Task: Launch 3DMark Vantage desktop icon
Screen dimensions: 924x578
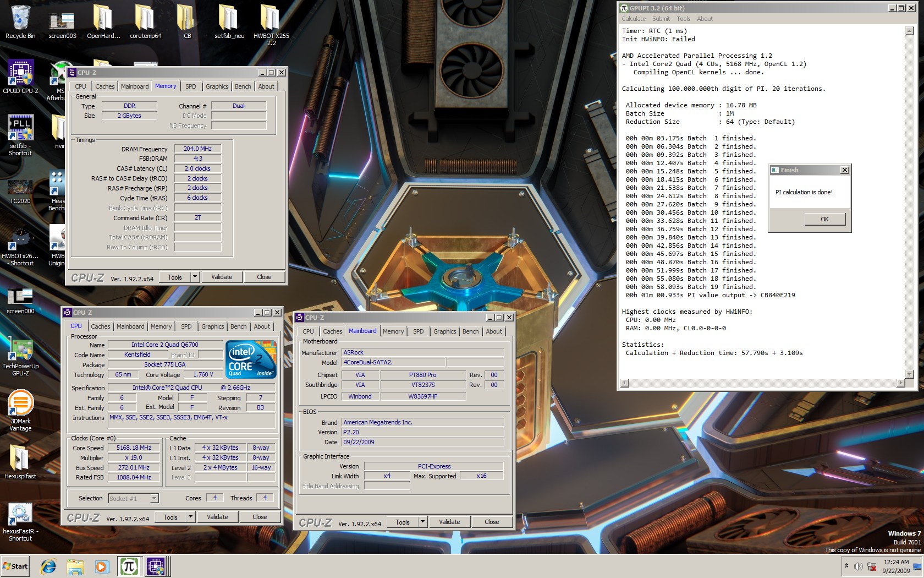Action: [20, 411]
